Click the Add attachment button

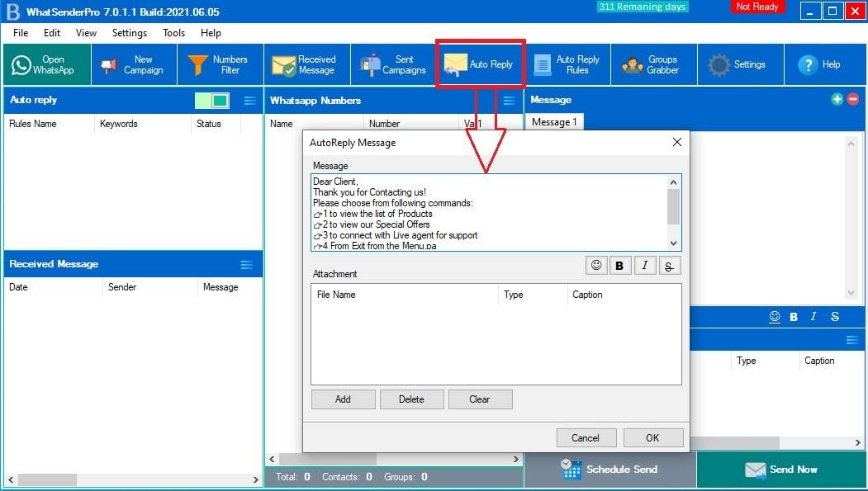coord(343,399)
